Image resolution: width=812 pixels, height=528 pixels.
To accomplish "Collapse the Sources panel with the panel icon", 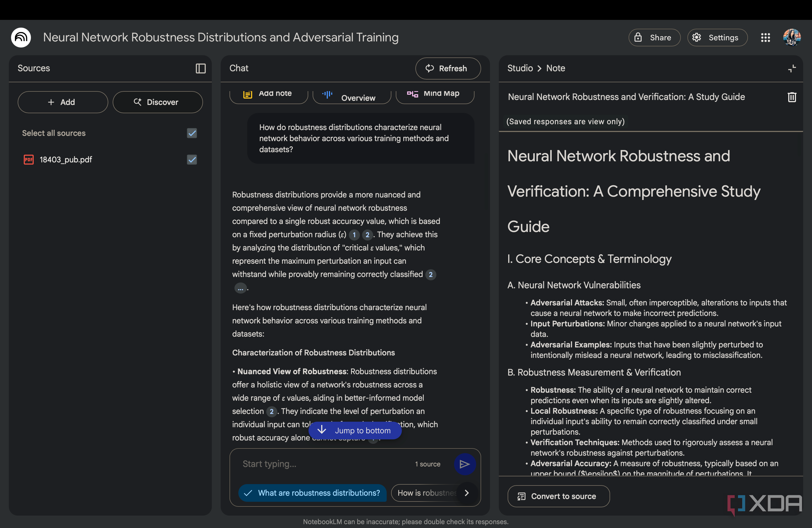I will 201,68.
